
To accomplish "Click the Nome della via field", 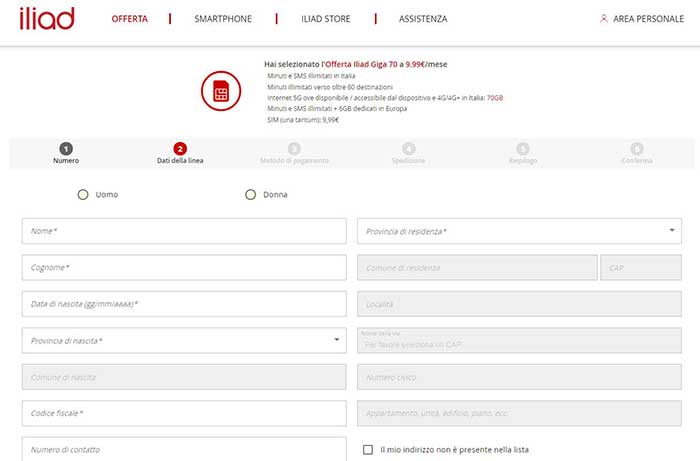I will pyautogui.click(x=519, y=341).
